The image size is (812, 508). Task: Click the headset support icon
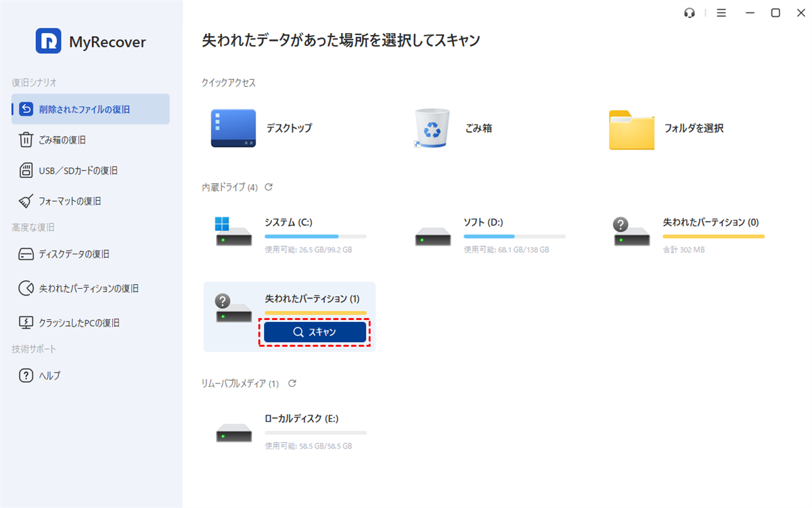[x=690, y=13]
